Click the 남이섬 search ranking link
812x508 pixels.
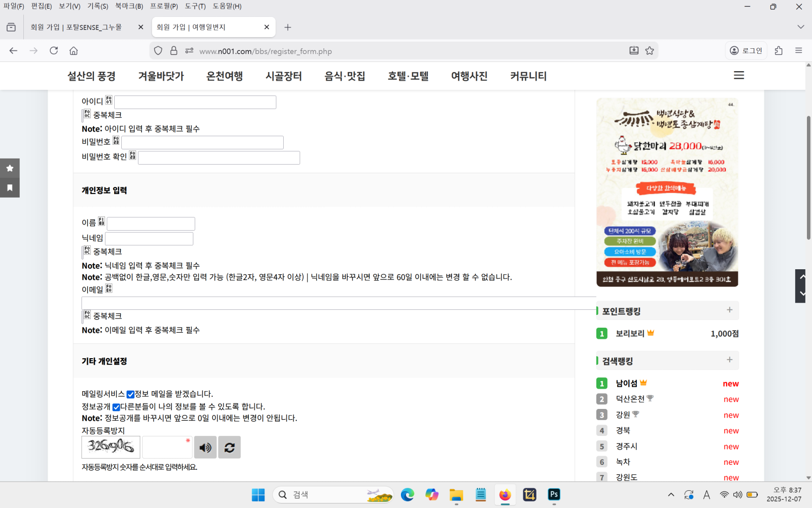pyautogui.click(x=626, y=384)
